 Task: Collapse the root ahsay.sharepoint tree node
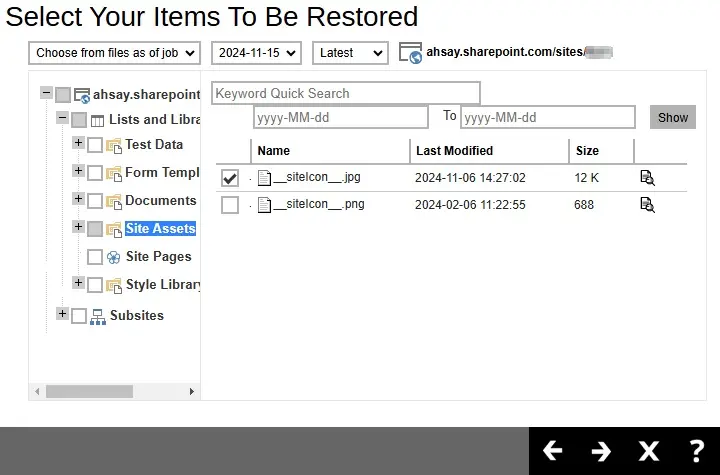[46, 92]
